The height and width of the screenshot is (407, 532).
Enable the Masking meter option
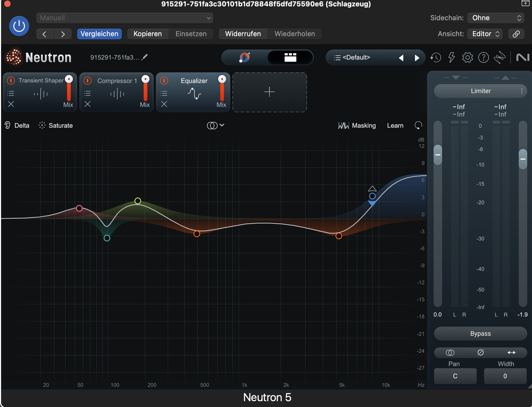[x=357, y=126]
